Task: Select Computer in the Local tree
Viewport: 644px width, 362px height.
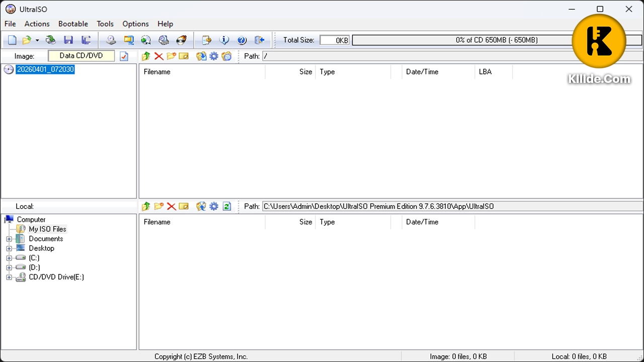Action: coord(31,220)
